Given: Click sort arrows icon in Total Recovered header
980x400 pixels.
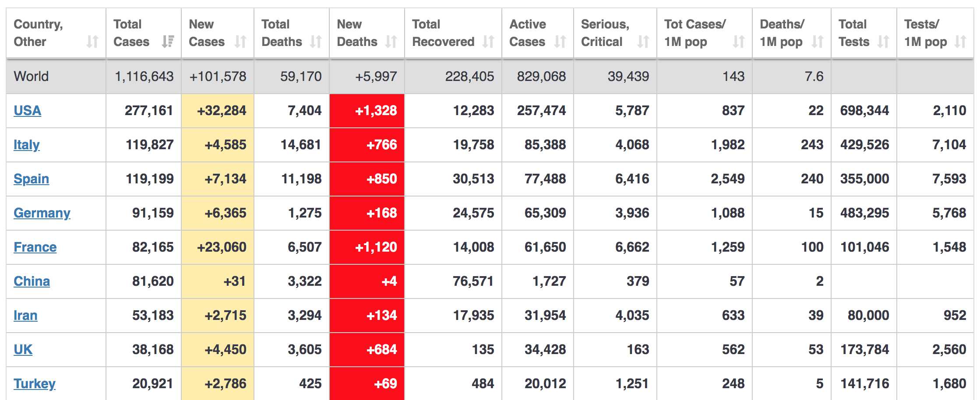Looking at the screenshot, I should pyautogui.click(x=488, y=42).
